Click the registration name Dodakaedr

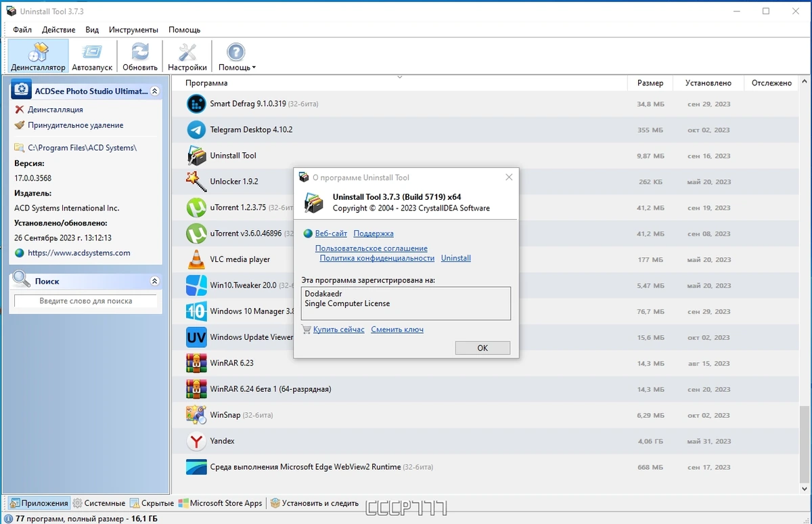325,294
